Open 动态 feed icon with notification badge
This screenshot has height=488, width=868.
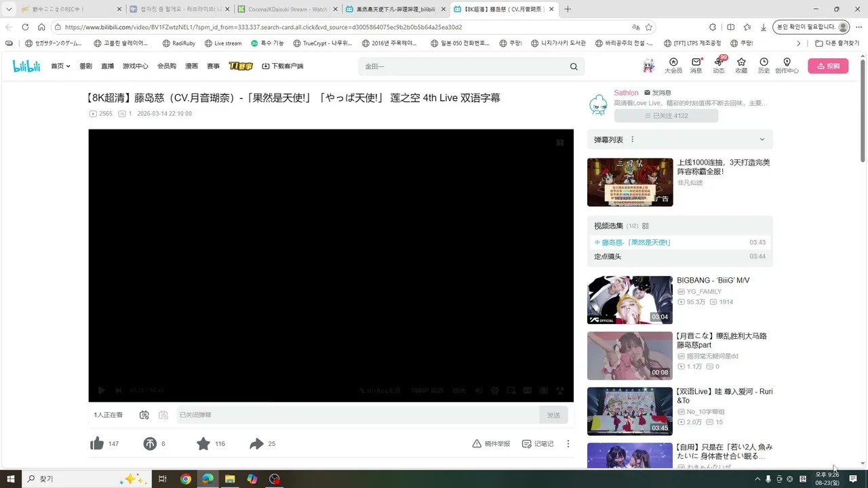[719, 65]
